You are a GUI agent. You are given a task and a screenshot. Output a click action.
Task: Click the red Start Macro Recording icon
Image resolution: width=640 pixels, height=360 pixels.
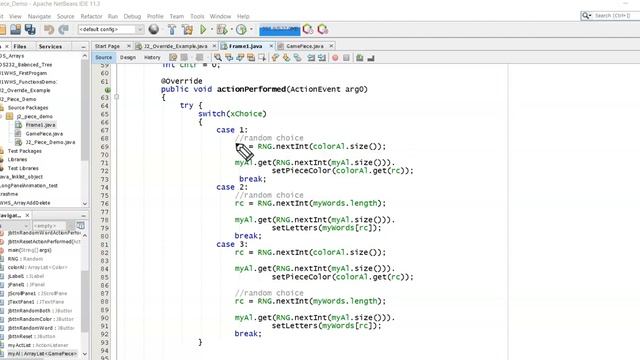335,58
